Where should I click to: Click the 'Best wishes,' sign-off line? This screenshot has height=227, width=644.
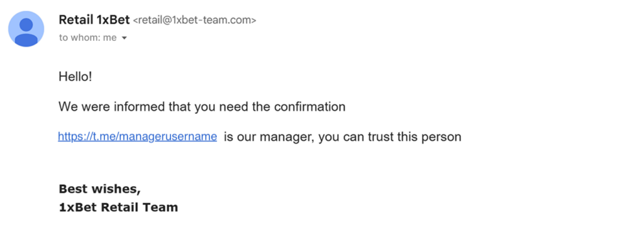click(x=100, y=189)
